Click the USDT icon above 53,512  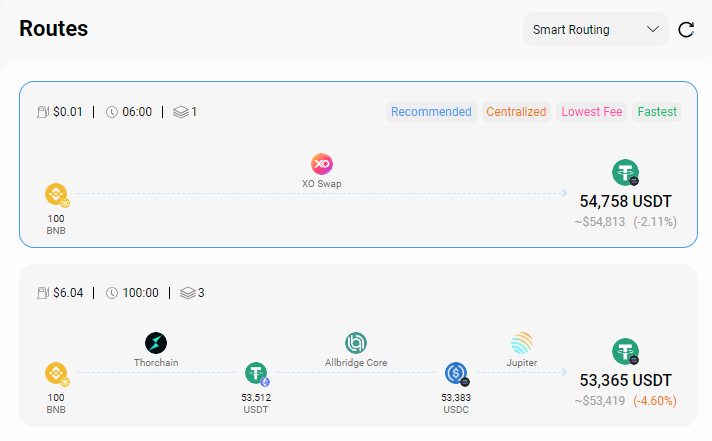[x=257, y=374]
